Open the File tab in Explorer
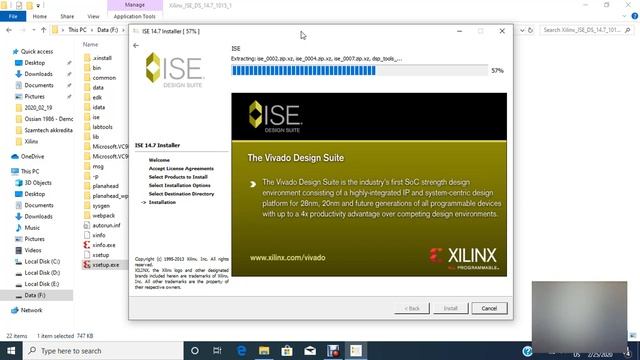Screen dimensions: 640x360 13,16
